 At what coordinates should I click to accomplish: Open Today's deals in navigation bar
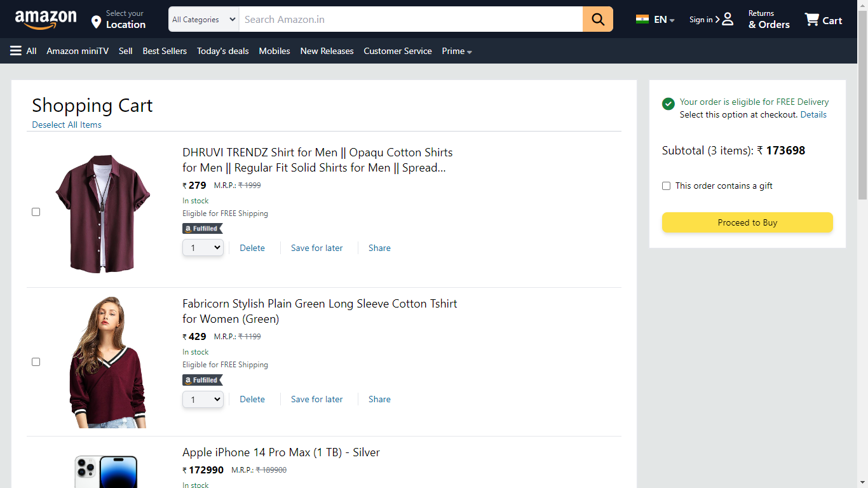click(x=222, y=51)
